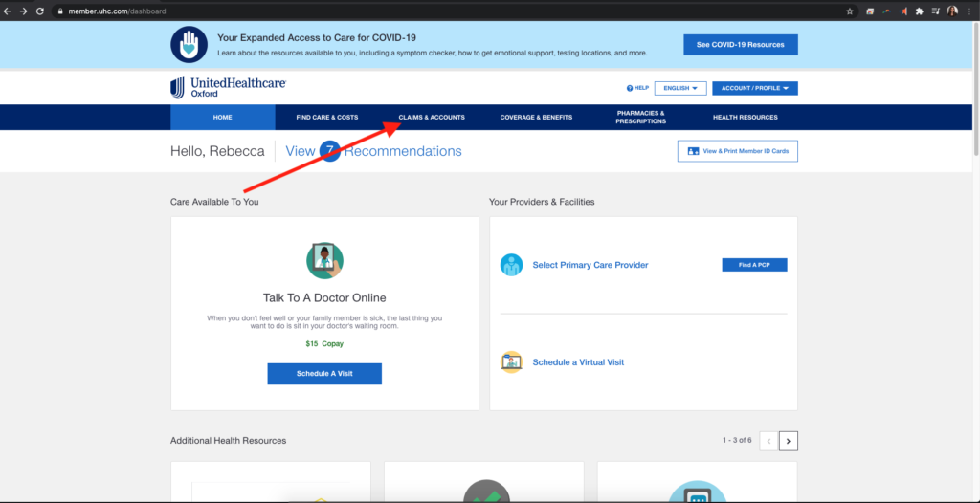
Task: Click the orange megaphone extension icon
Action: [902, 11]
